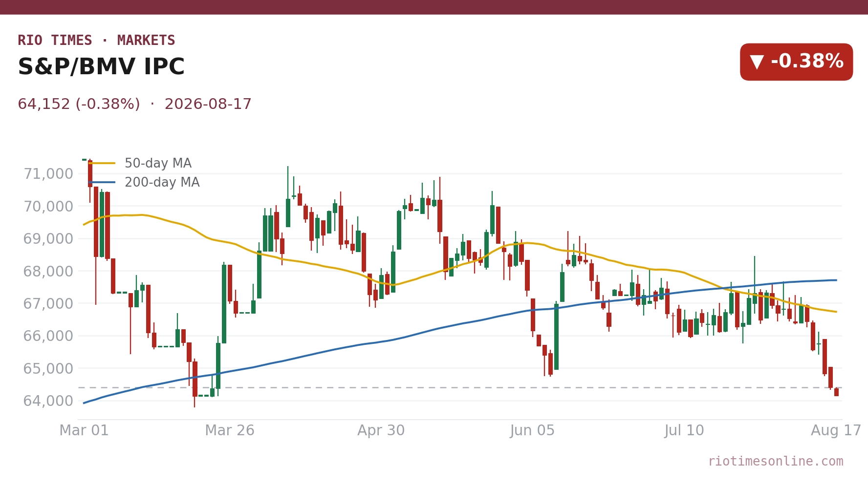Click the 68,000 y-axis label

[48, 272]
